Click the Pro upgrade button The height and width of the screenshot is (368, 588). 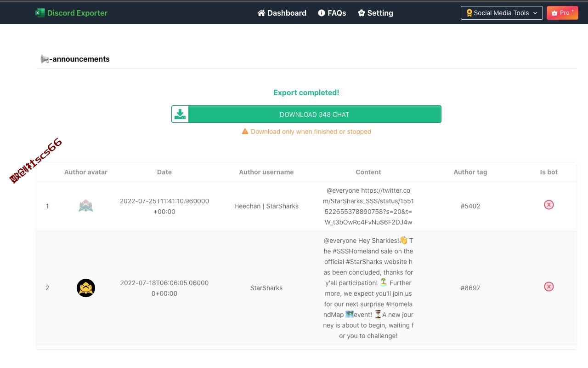tap(562, 13)
